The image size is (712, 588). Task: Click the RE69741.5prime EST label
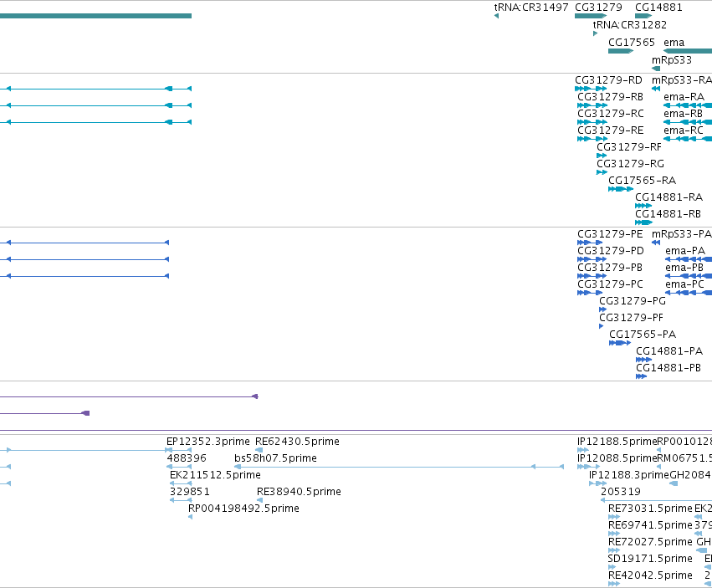tap(650, 525)
